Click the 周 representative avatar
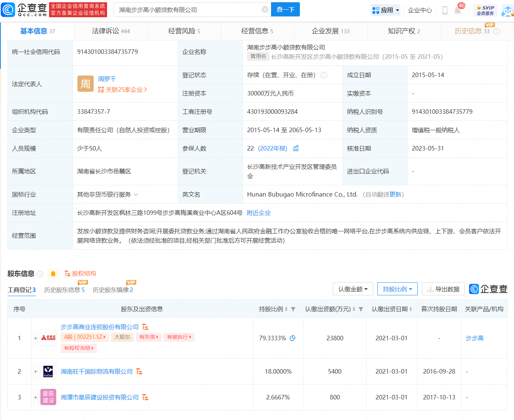This screenshot has width=514, height=420. tap(85, 84)
